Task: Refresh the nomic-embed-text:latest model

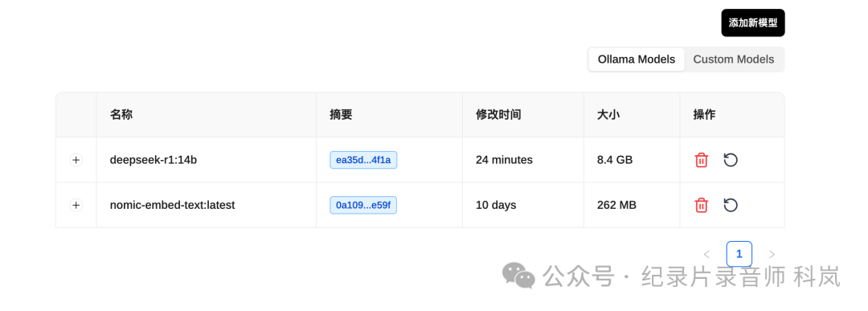Action: pyautogui.click(x=731, y=205)
